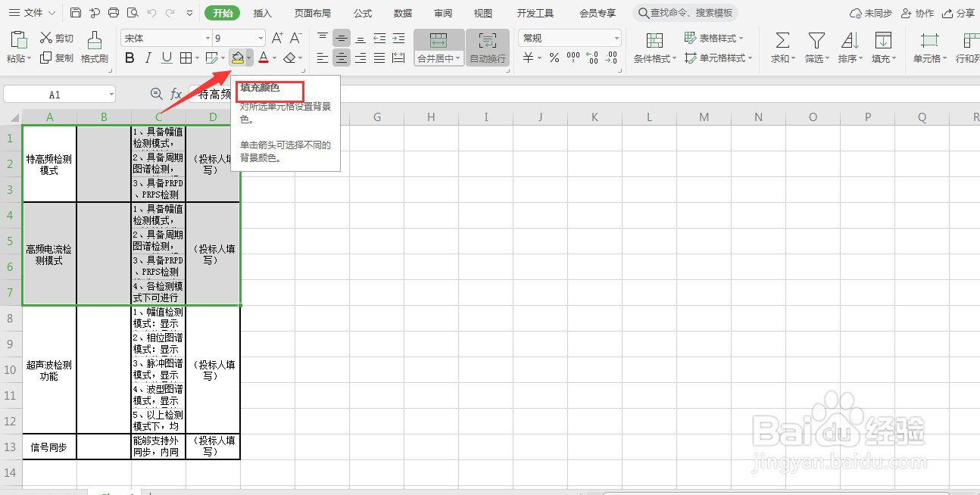
Task: Click the Share (分享) button
Action: pyautogui.click(x=958, y=13)
